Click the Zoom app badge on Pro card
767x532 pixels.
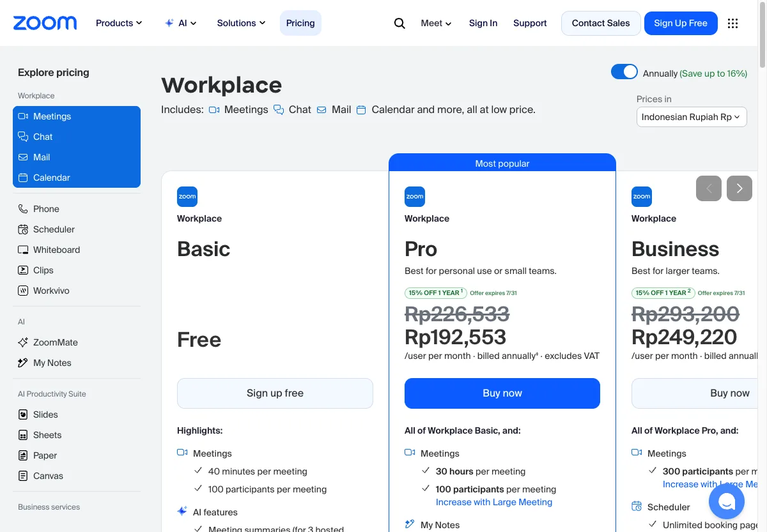[x=415, y=197]
